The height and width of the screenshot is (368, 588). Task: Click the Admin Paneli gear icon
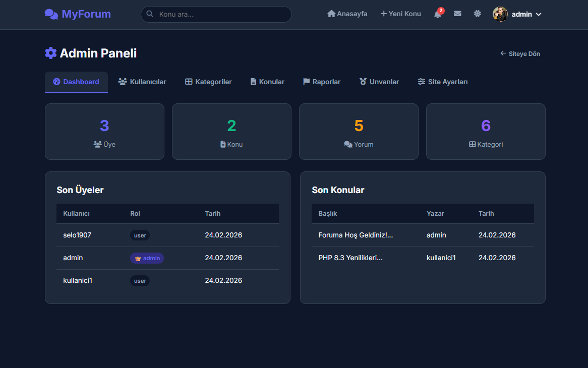50,53
